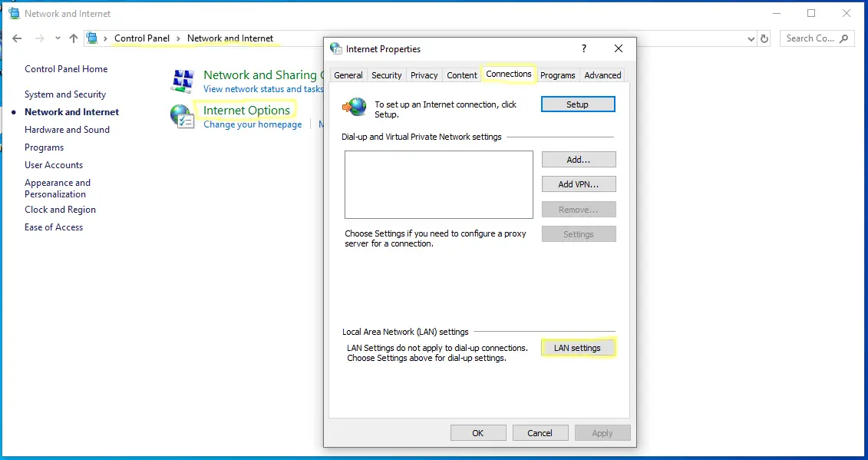The height and width of the screenshot is (460, 868).
Task: Click the Control Panel icon in address bar
Action: 92,38
